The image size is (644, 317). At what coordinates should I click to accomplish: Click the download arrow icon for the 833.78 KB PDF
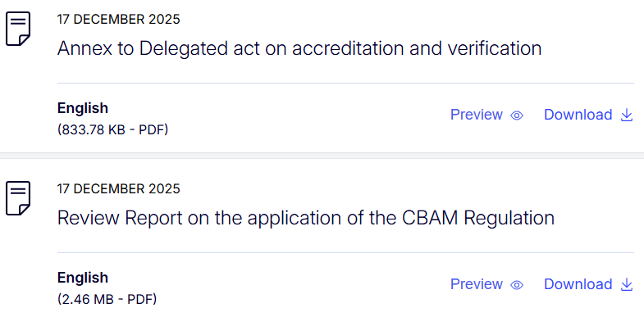click(x=626, y=115)
